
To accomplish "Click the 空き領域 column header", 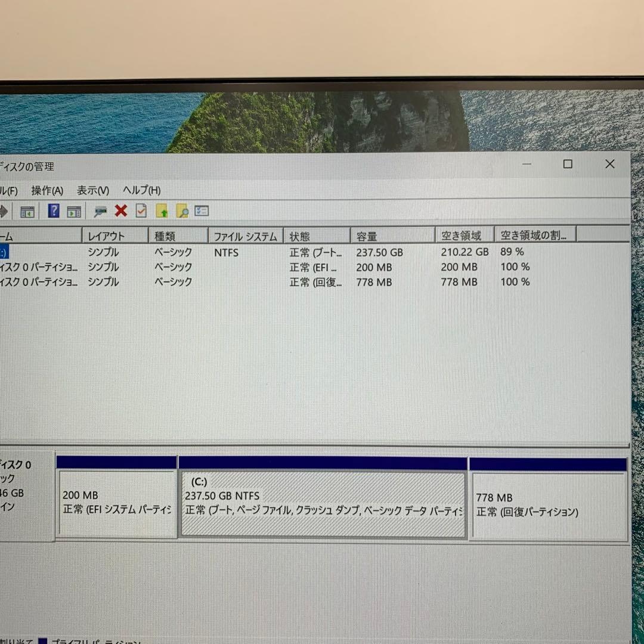I will (459, 235).
